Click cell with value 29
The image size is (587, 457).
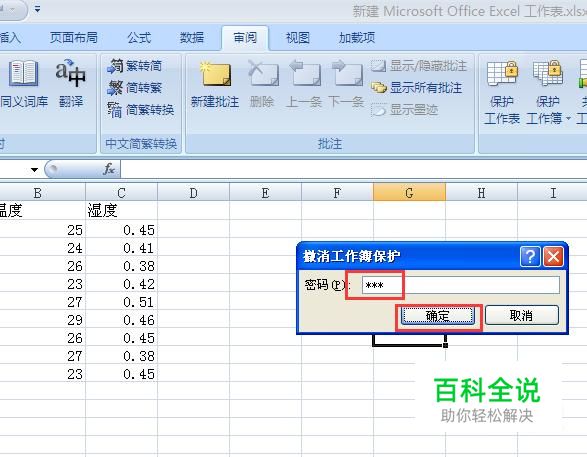pos(43,320)
